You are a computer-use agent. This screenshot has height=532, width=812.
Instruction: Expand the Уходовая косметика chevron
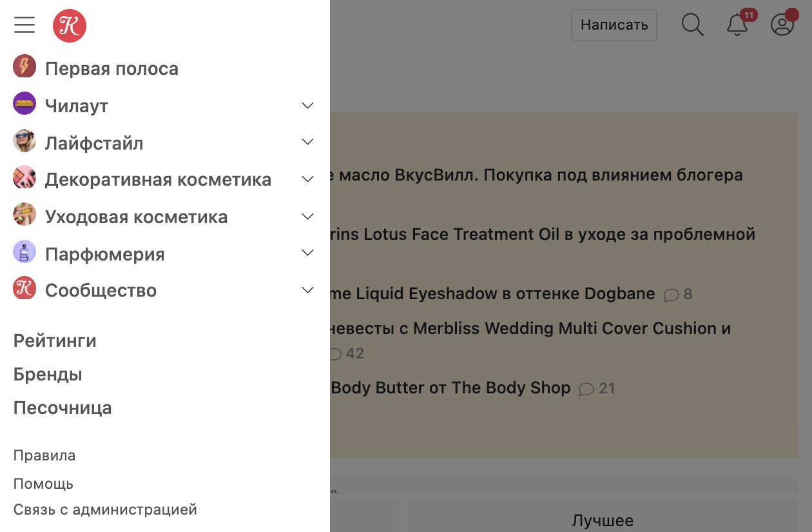point(307,216)
